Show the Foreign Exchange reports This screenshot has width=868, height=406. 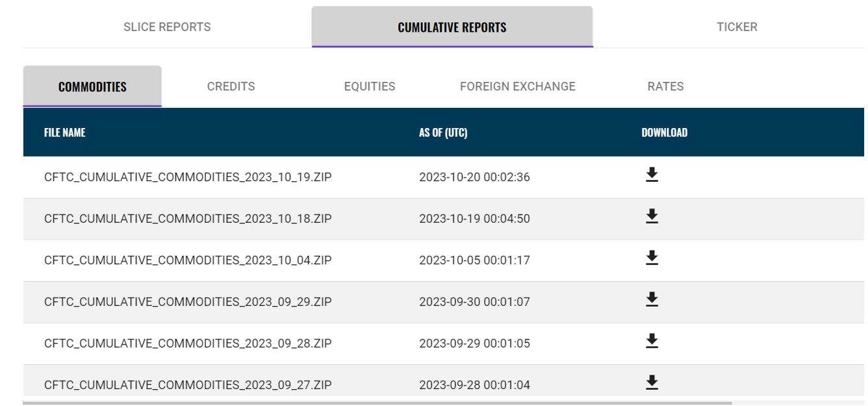[518, 86]
